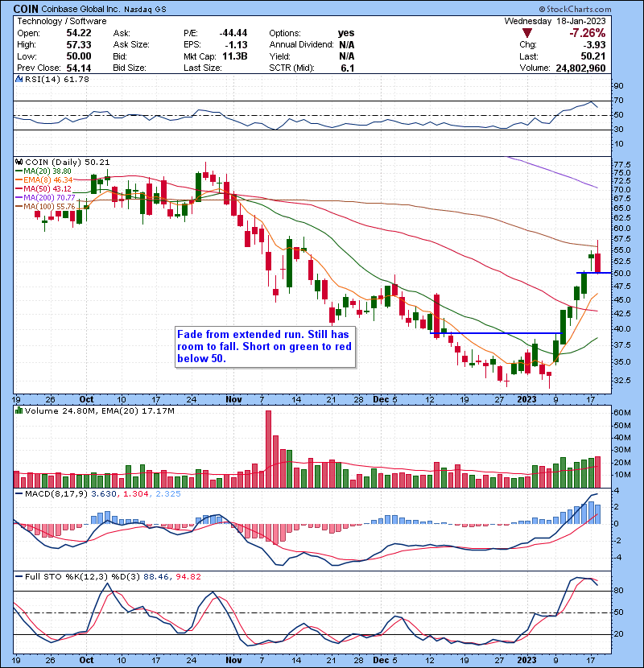Click the Technology / Software sector label
Image resolution: width=644 pixels, height=668 pixels.
pos(62,21)
